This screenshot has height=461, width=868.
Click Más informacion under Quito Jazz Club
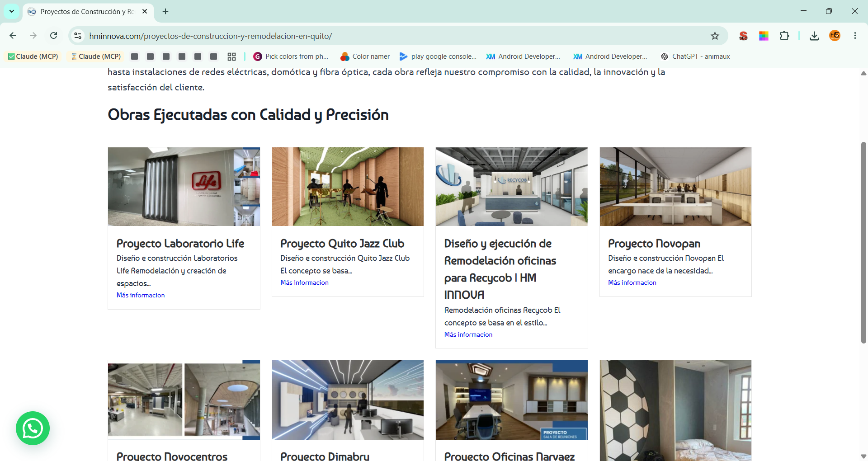pyautogui.click(x=304, y=282)
